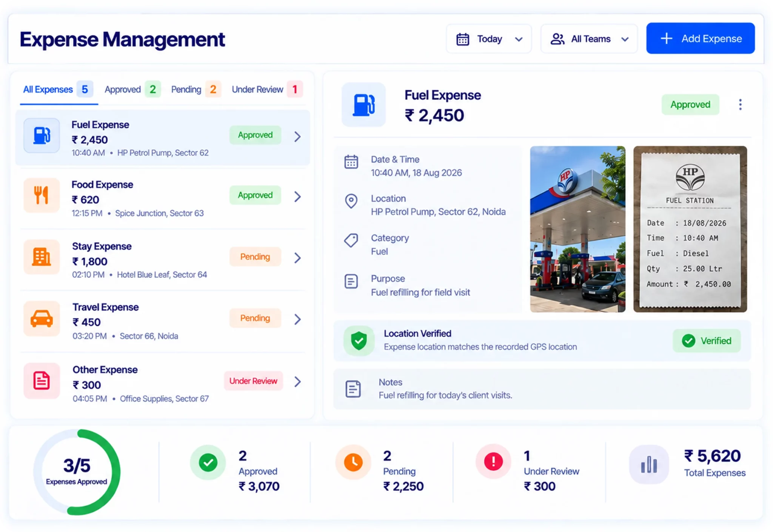Image resolution: width=773 pixels, height=532 pixels.
Task: Click the Approved badge in details header
Action: 690,105
